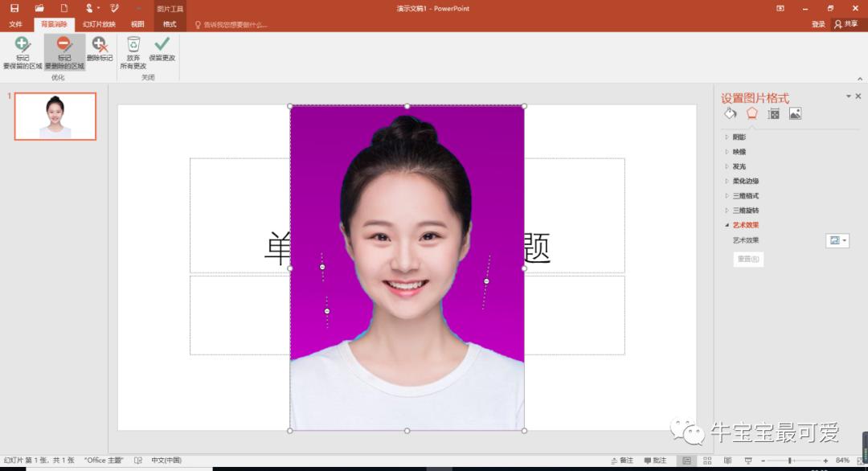Switch to Slide Sorter view in status bar

(x=707, y=460)
